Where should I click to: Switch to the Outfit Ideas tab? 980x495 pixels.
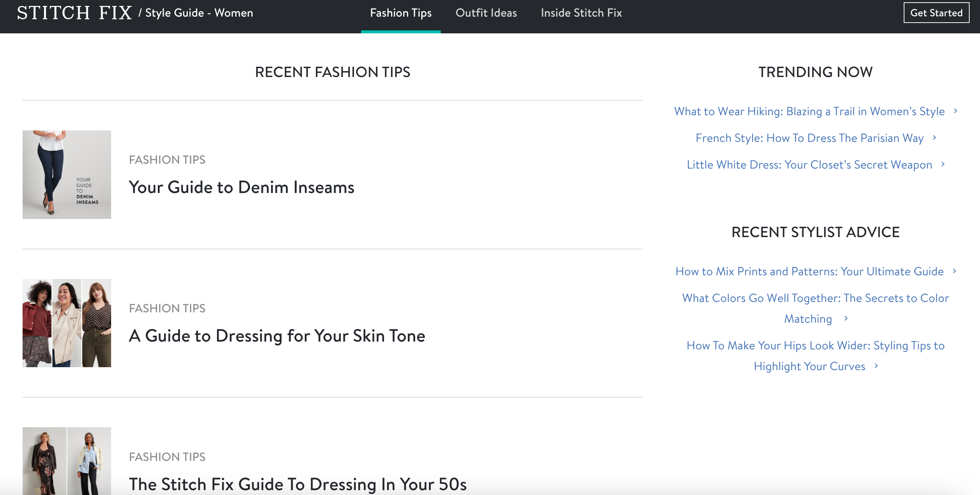pos(487,13)
